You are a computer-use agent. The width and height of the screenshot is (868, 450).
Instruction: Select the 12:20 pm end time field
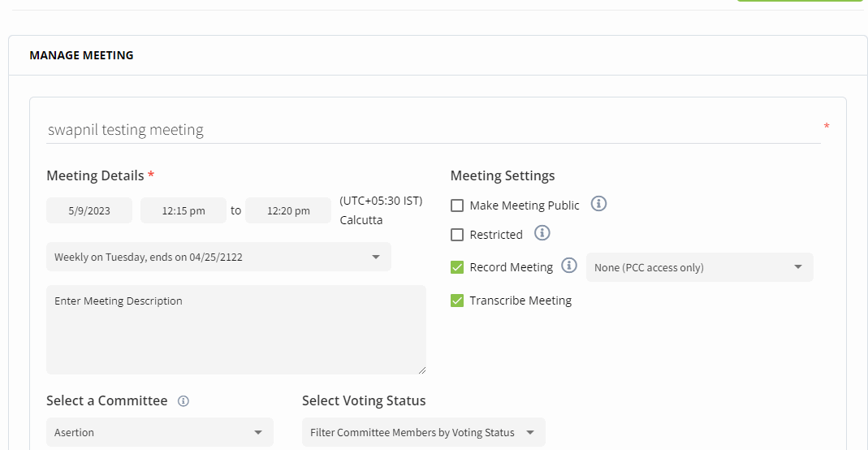pos(288,210)
